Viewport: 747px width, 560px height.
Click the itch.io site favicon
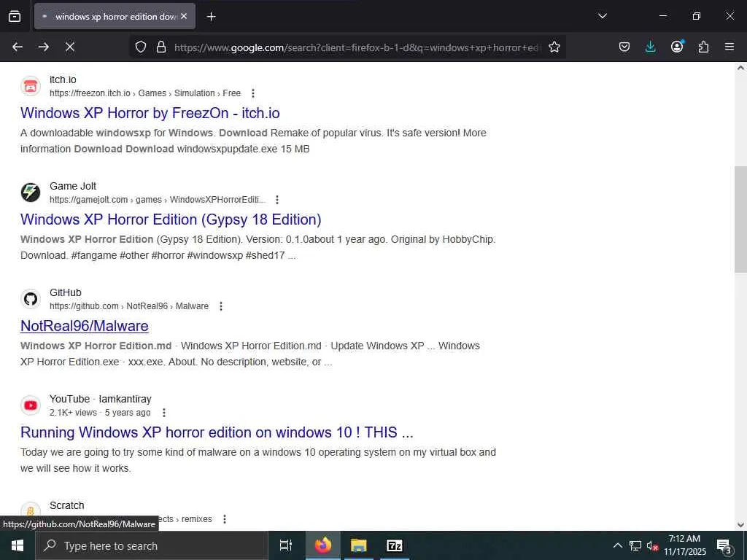point(31,86)
